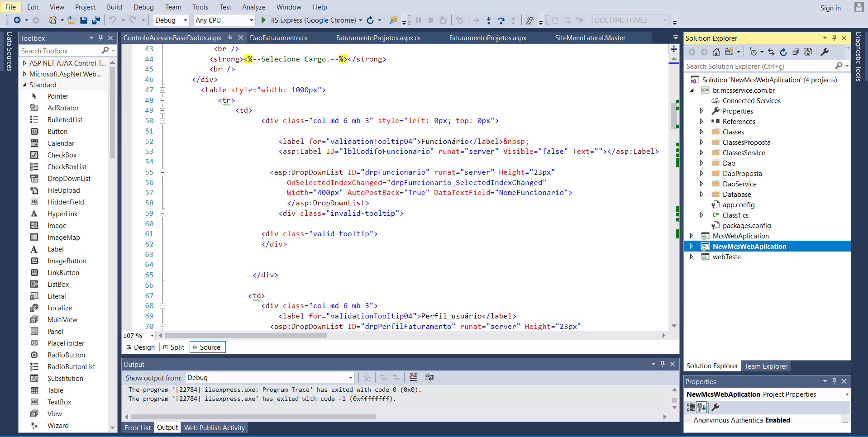The height and width of the screenshot is (437, 868).
Task: Select DropDownList control in Toolbox
Action: [69, 179]
